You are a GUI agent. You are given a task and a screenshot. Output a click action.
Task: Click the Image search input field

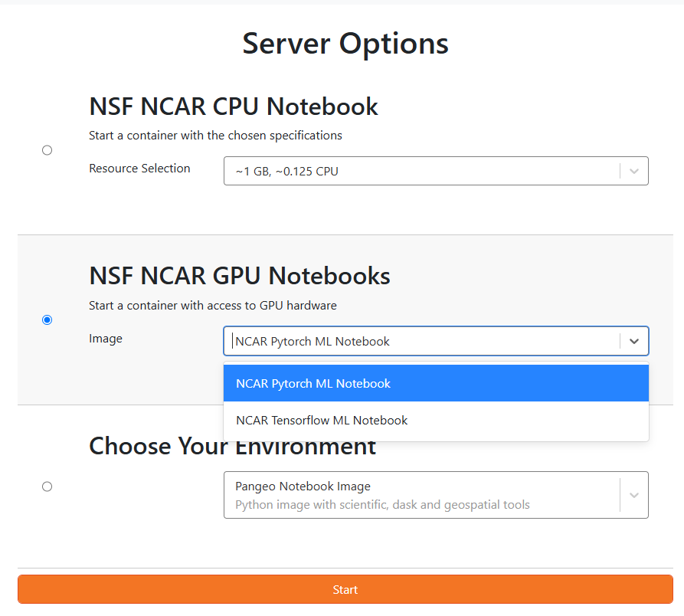click(421, 342)
